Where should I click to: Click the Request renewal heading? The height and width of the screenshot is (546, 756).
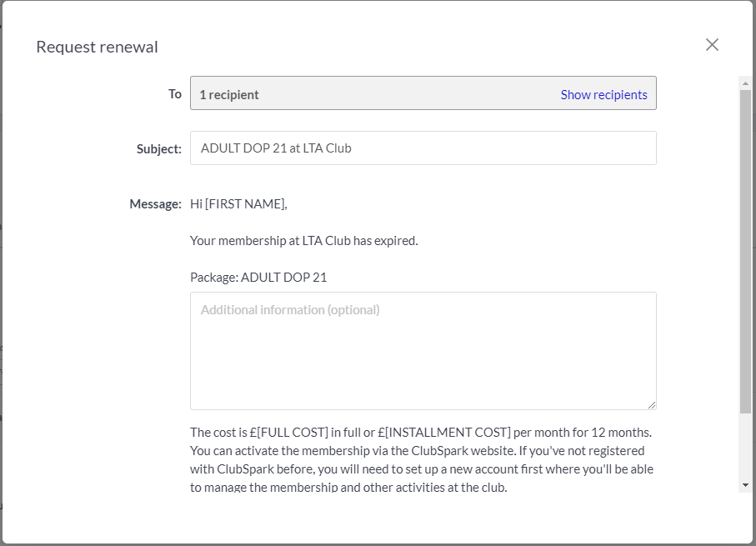[97, 47]
